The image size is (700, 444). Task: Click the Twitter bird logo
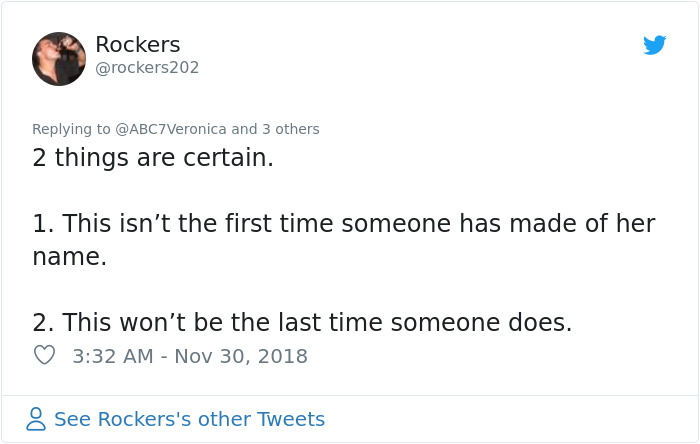pos(655,45)
